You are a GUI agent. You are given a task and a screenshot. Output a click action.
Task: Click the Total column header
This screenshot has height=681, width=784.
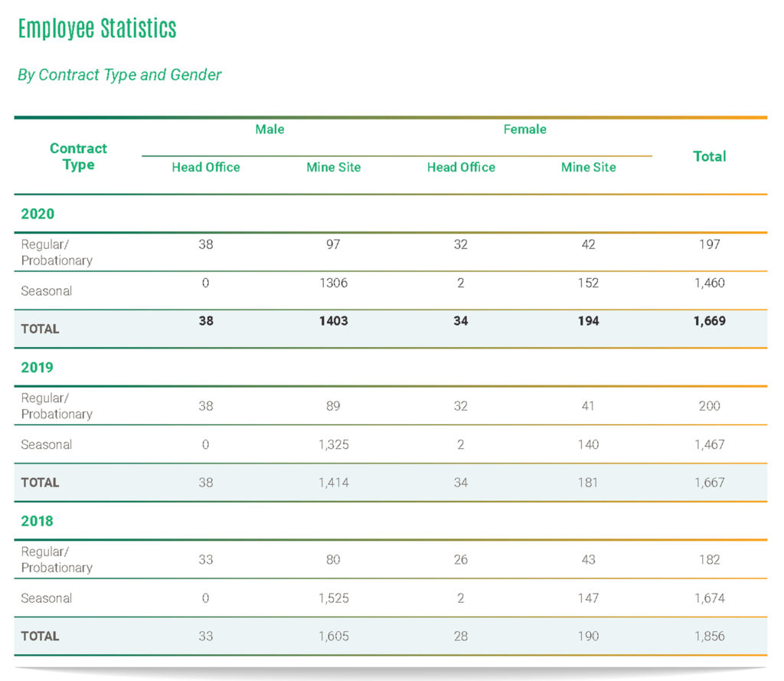tap(709, 156)
